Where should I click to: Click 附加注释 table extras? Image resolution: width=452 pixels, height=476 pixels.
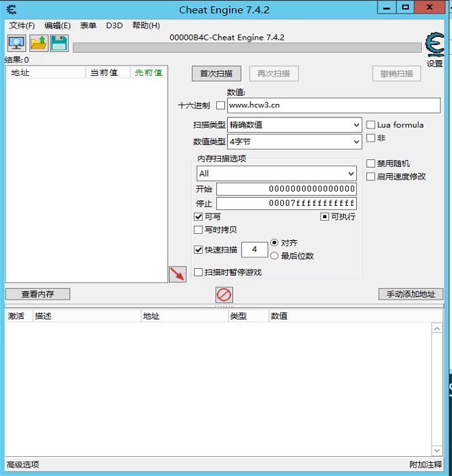(425, 464)
